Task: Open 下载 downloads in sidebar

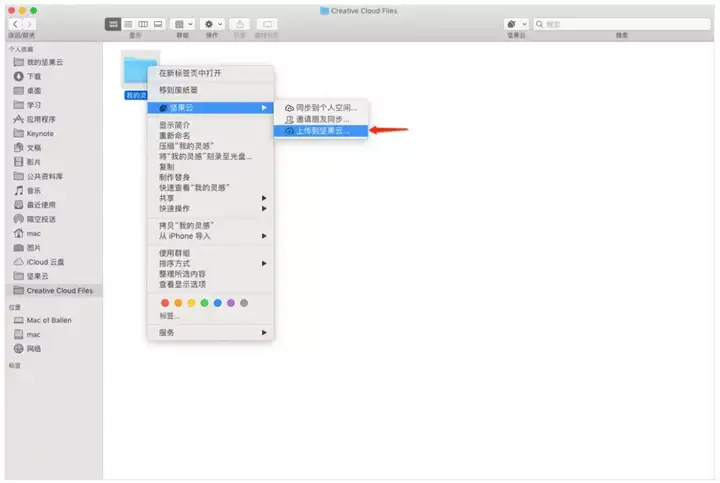Action: point(28,76)
